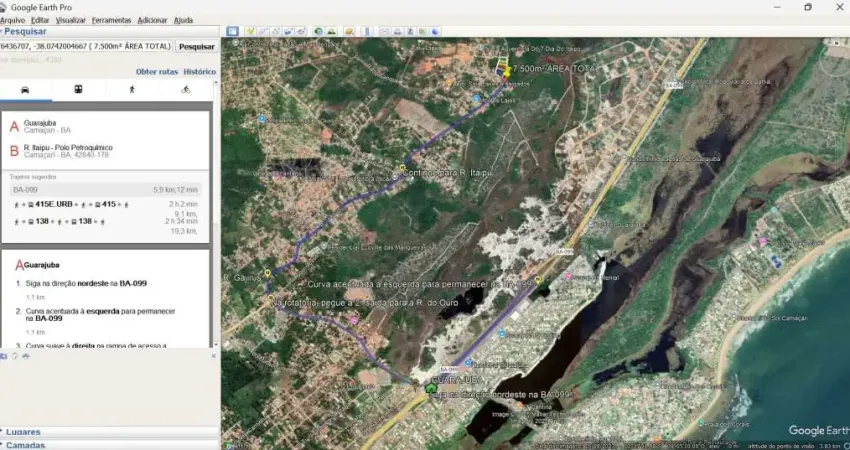Open the Ferramentas menu
The height and width of the screenshot is (450, 850).
point(111,20)
